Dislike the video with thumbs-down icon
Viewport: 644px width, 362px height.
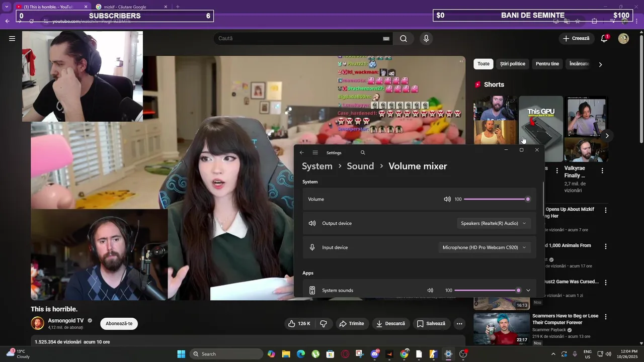(x=324, y=324)
